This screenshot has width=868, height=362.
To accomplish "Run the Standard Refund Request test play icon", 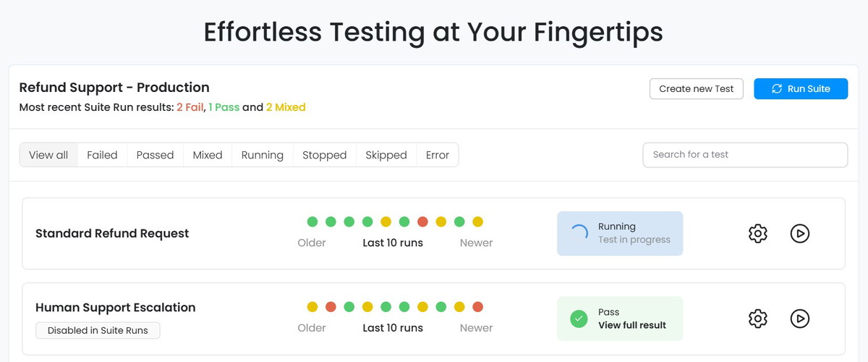I will point(799,233).
